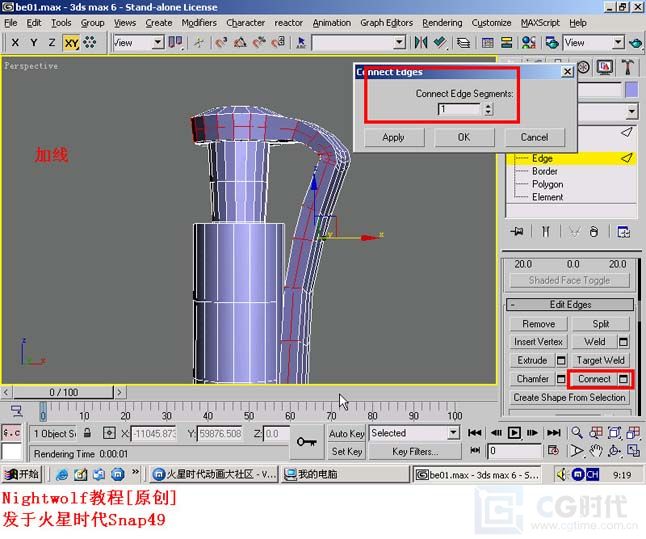646x539 pixels.
Task: Open the Graph Editors menu
Action: [386, 23]
